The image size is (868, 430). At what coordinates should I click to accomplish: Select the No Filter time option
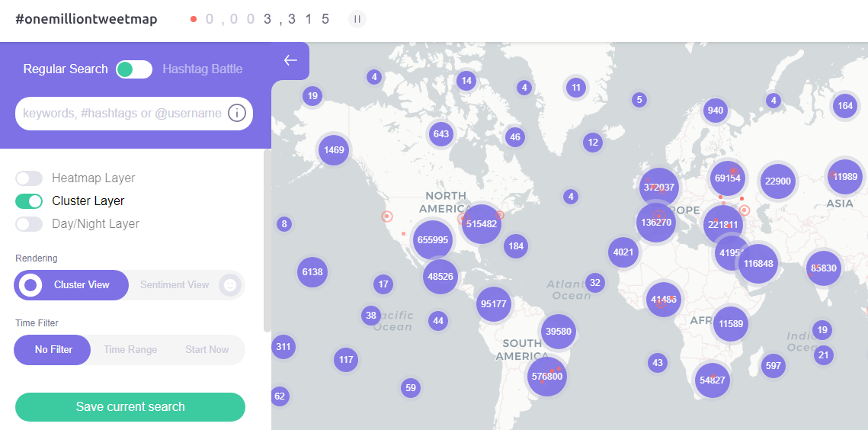pyautogui.click(x=53, y=350)
